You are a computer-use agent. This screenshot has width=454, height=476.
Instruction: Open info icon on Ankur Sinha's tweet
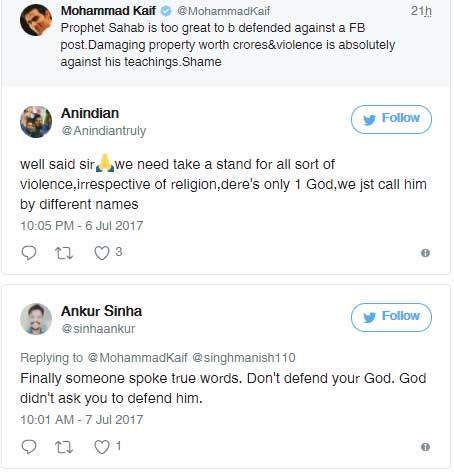(425, 447)
